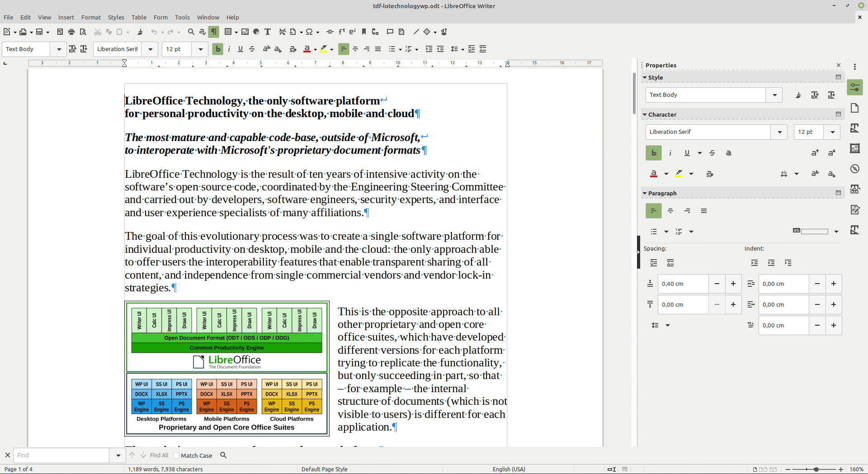Insert a bookmark

(363, 32)
